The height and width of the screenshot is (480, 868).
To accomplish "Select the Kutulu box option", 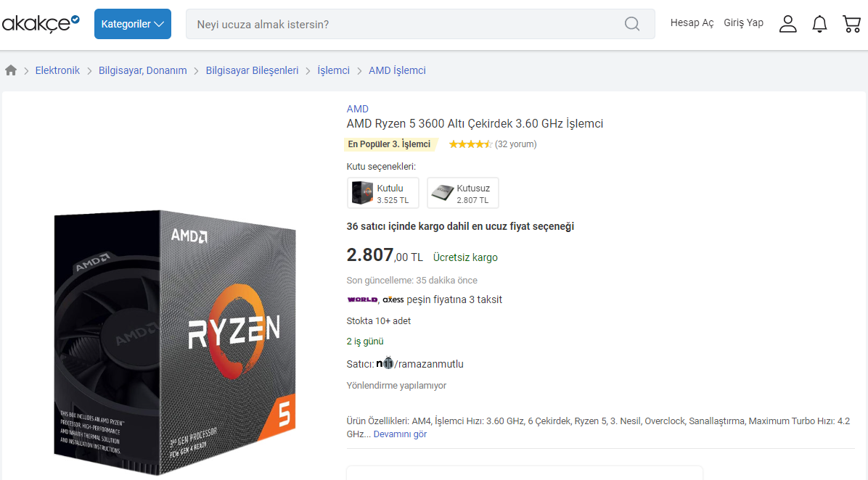I will pos(382,193).
